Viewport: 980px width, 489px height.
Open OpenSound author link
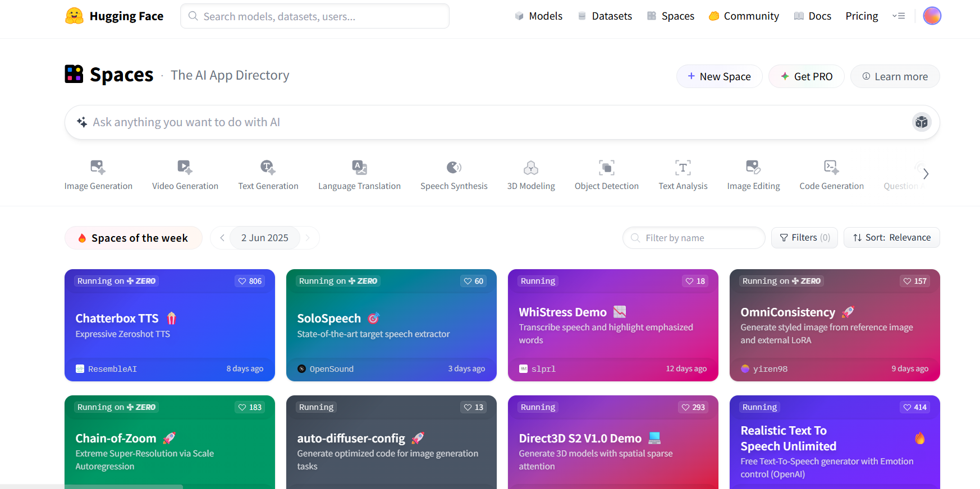pos(326,369)
